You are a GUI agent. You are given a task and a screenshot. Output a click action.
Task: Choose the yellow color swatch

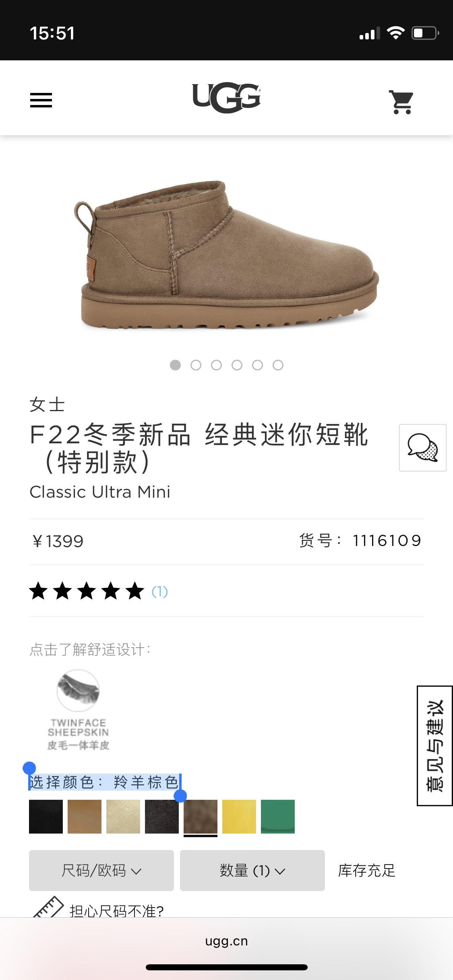point(239,817)
